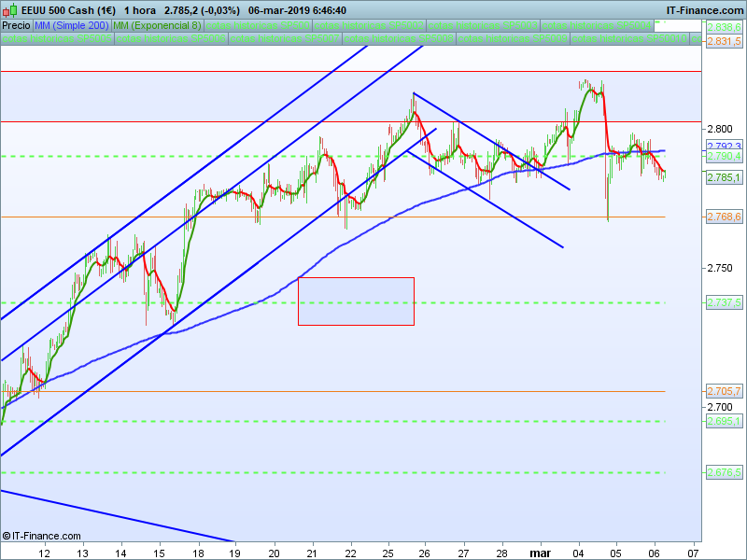Select the red-bordered rectangle drawing on the chart
This screenshot has height=560, width=747.
click(x=356, y=301)
